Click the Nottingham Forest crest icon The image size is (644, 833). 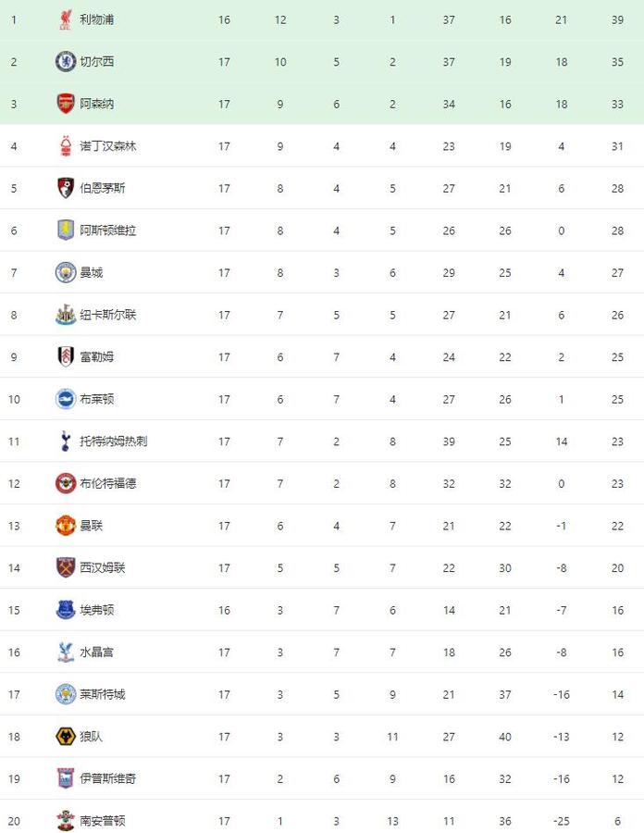coord(66,146)
